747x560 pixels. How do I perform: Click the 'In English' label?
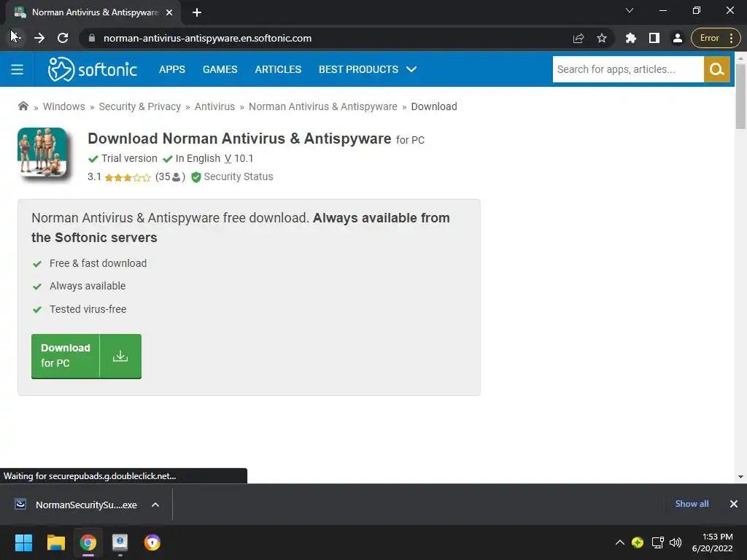tap(198, 158)
